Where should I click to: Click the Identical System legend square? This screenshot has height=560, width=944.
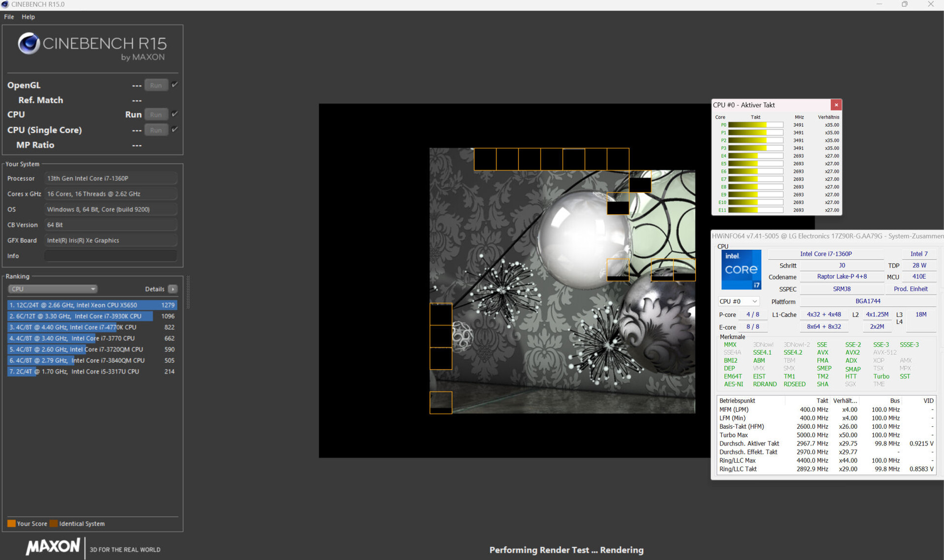click(x=54, y=523)
